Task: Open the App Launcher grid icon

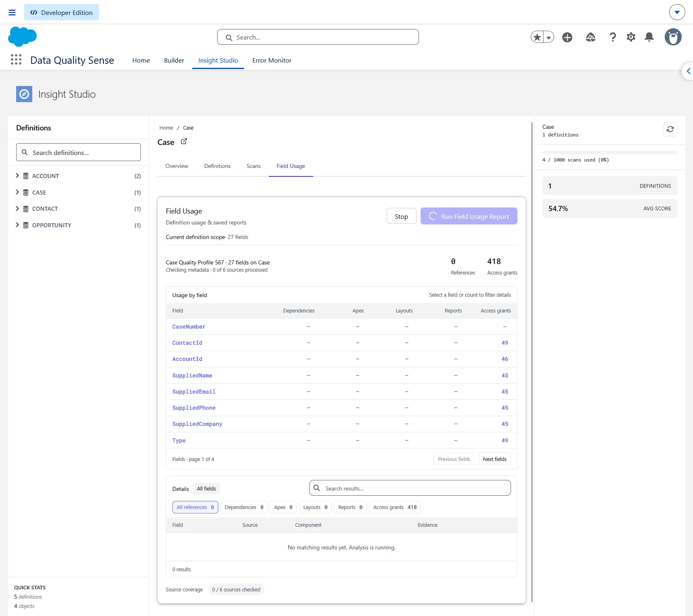Action: 16,60
